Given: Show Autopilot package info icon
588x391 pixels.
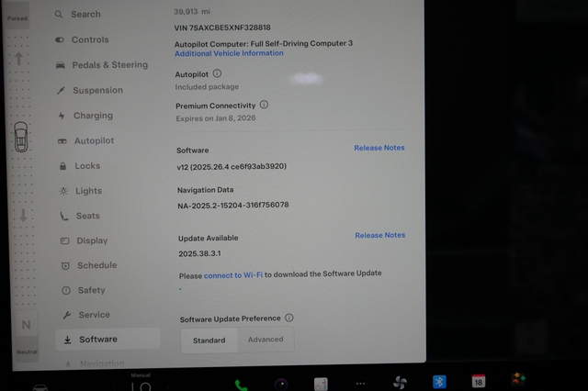Looking at the screenshot, I should 217,73.
